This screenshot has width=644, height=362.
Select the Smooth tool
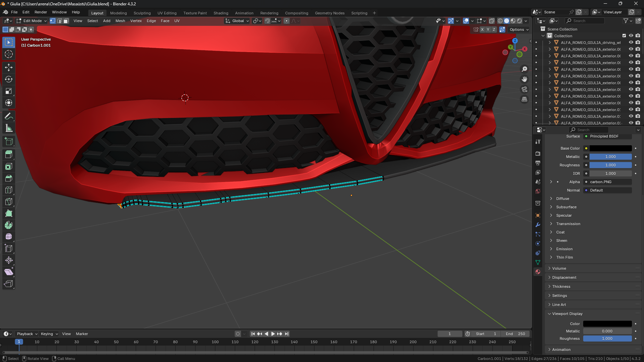[x=9, y=237]
